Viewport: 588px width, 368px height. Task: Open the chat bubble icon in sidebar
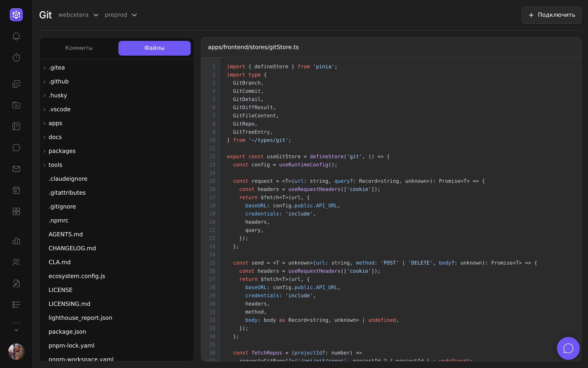pyautogui.click(x=16, y=147)
